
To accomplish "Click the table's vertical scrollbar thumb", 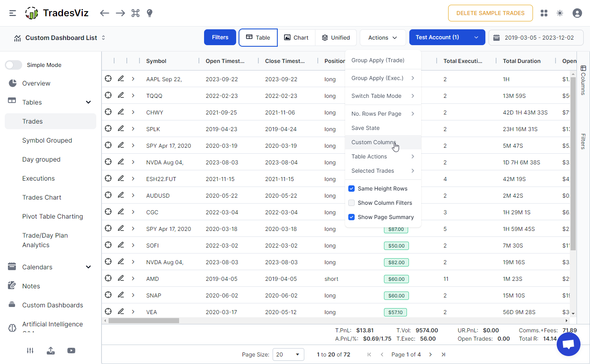I will pyautogui.click(x=573, y=164).
